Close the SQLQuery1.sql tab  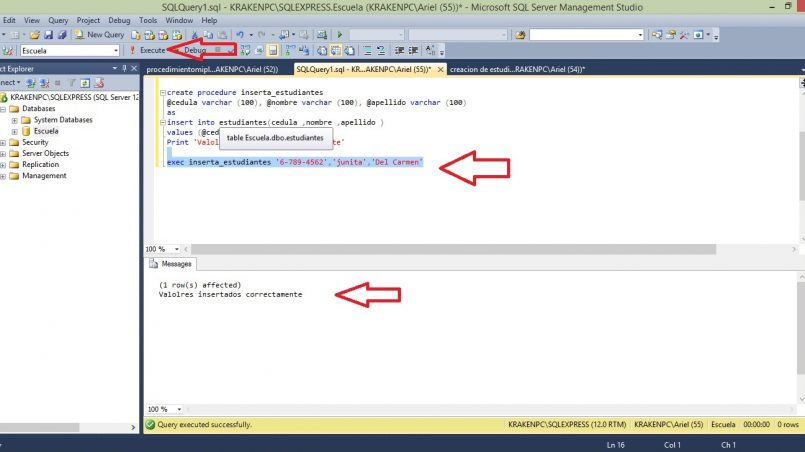[440, 69]
